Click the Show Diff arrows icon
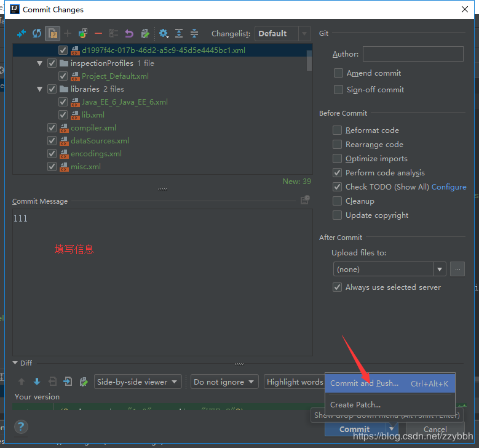 click(22, 33)
